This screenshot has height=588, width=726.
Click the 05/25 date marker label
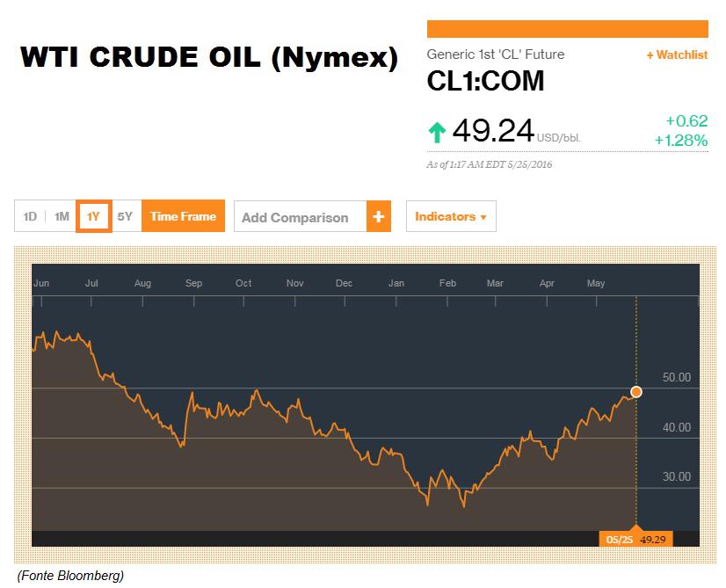pos(620,540)
